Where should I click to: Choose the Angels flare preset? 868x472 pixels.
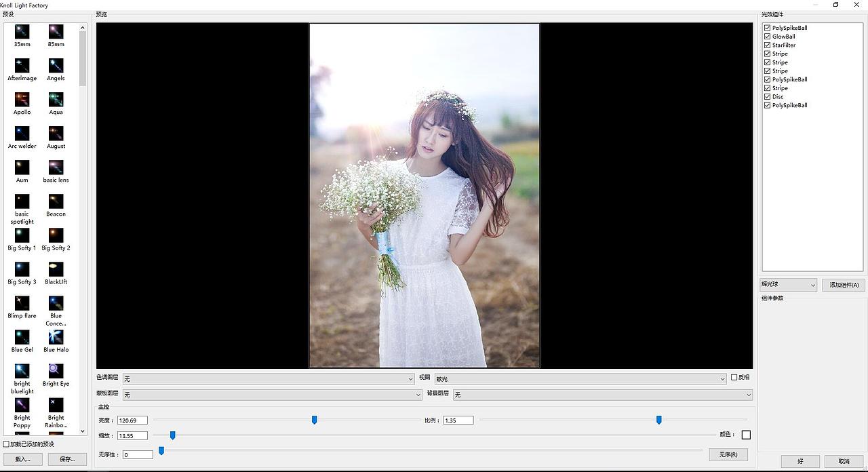click(x=56, y=65)
